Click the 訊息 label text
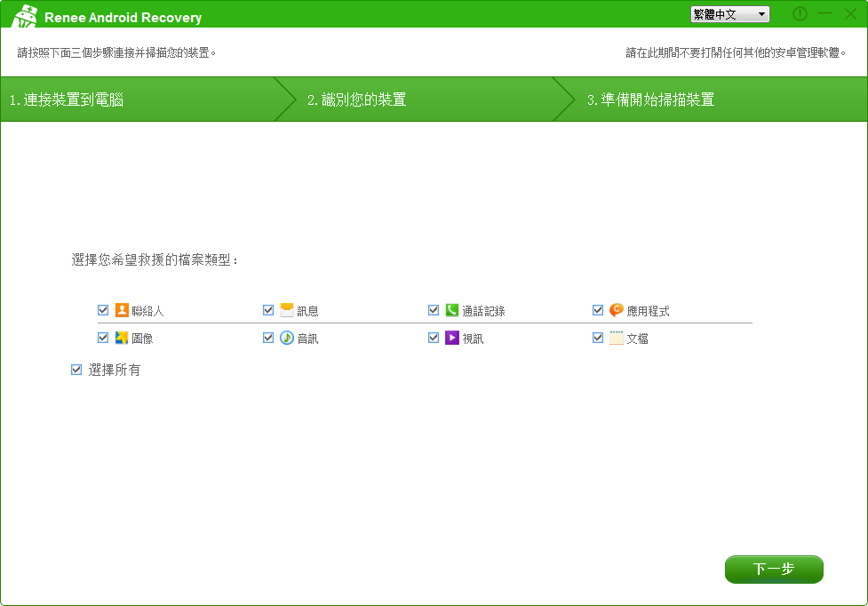868x606 pixels. (x=307, y=311)
